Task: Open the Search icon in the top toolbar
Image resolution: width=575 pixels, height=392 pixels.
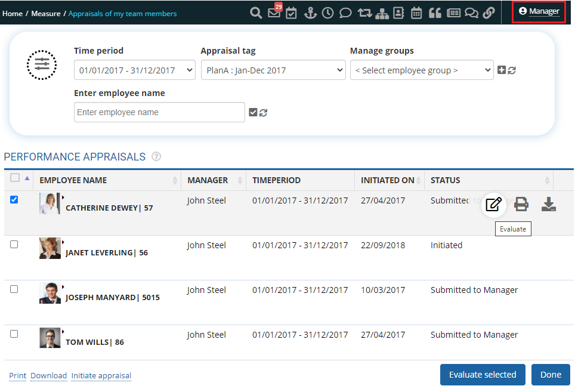Action: click(x=256, y=13)
